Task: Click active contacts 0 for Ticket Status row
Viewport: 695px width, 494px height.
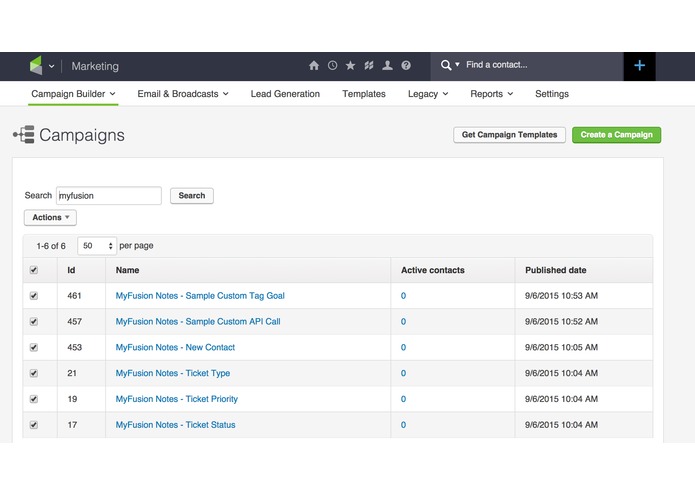Action: (403, 424)
